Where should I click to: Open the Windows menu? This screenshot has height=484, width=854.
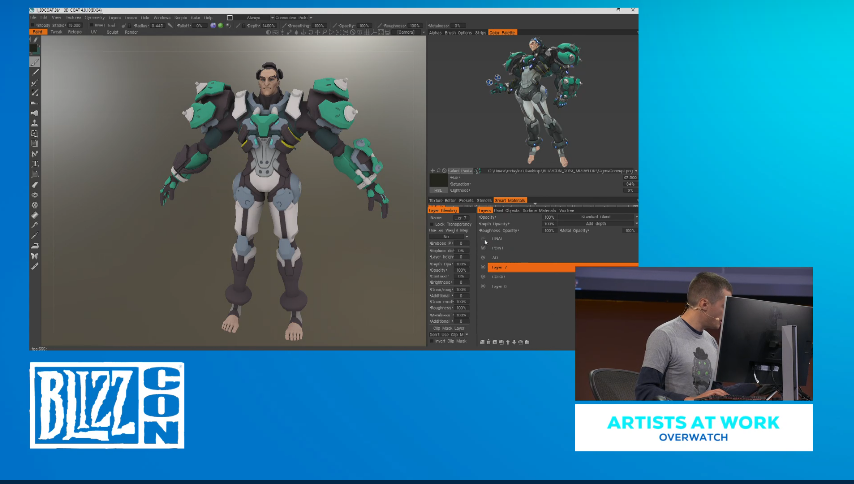tap(162, 17)
